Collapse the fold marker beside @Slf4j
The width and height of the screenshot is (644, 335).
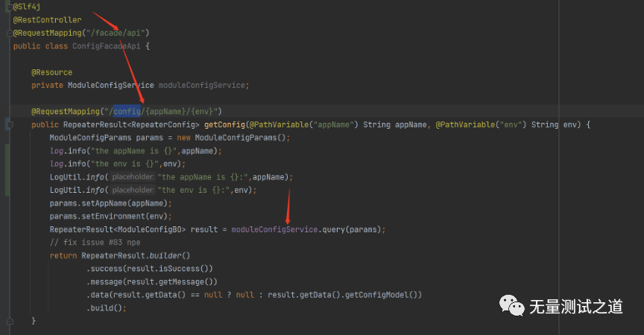pos(10,7)
